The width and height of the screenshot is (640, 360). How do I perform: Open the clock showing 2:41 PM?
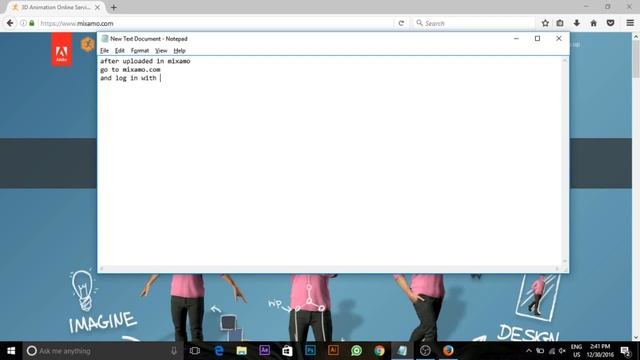coord(600,351)
